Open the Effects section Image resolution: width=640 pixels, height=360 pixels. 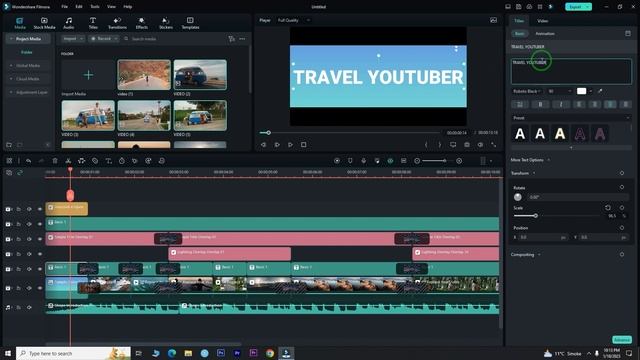(x=142, y=23)
